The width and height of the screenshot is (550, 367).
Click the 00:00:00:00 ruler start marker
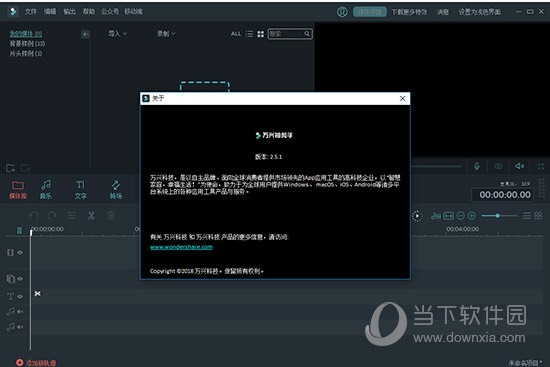pyautogui.click(x=47, y=229)
